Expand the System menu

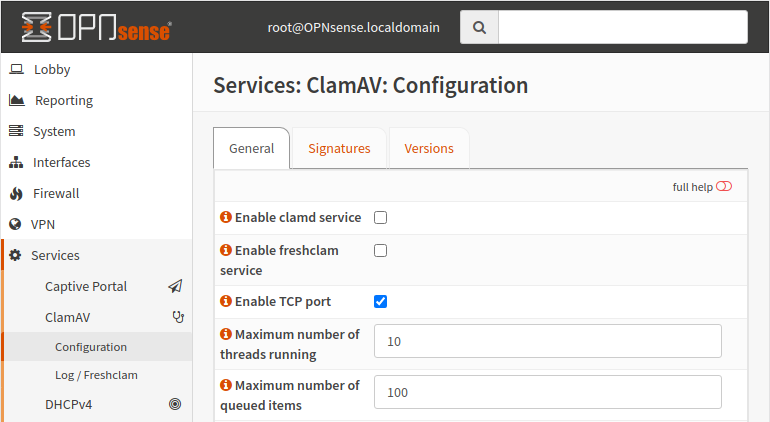pyautogui.click(x=54, y=131)
